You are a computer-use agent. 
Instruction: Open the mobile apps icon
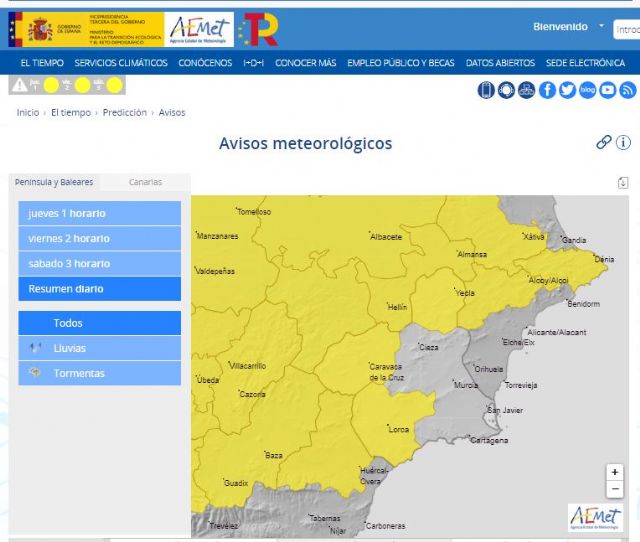486,90
